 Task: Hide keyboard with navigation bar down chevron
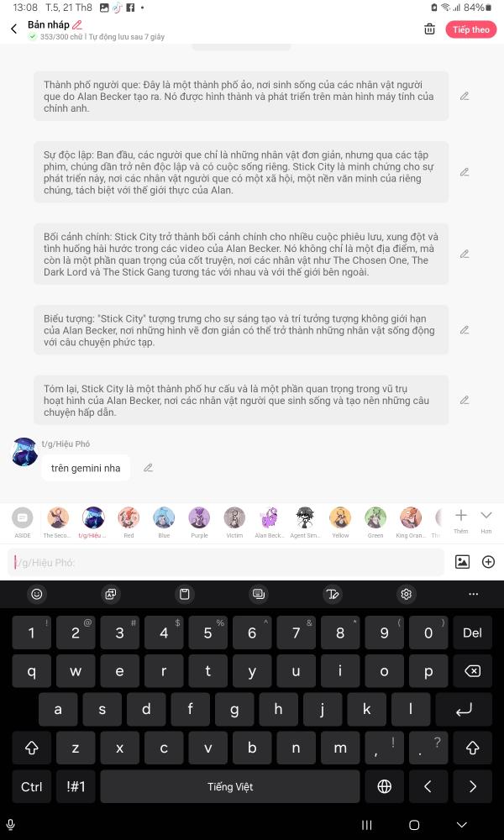462,825
